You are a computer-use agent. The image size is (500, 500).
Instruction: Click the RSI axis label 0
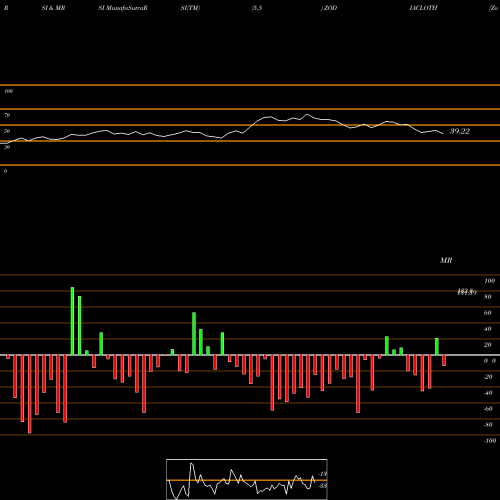(5, 171)
